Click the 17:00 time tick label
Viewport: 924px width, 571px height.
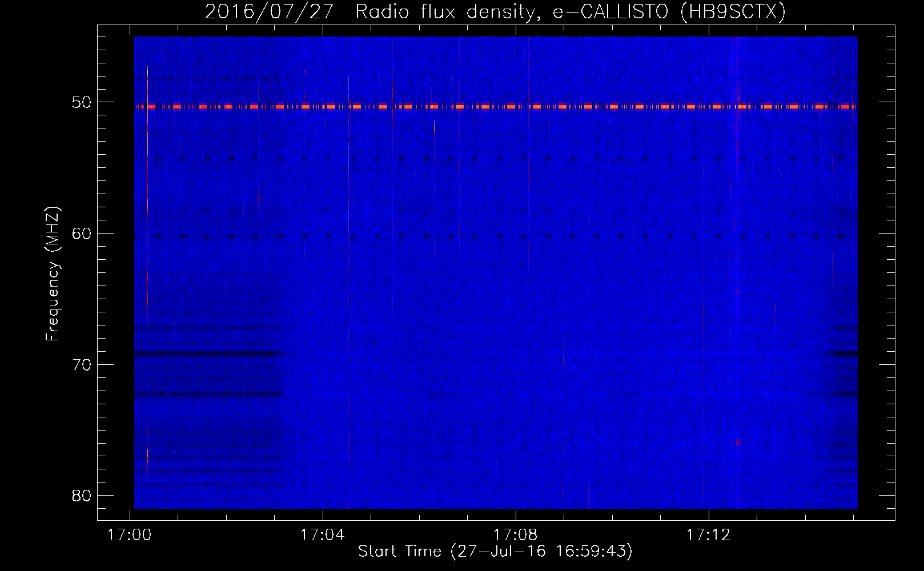click(x=130, y=534)
